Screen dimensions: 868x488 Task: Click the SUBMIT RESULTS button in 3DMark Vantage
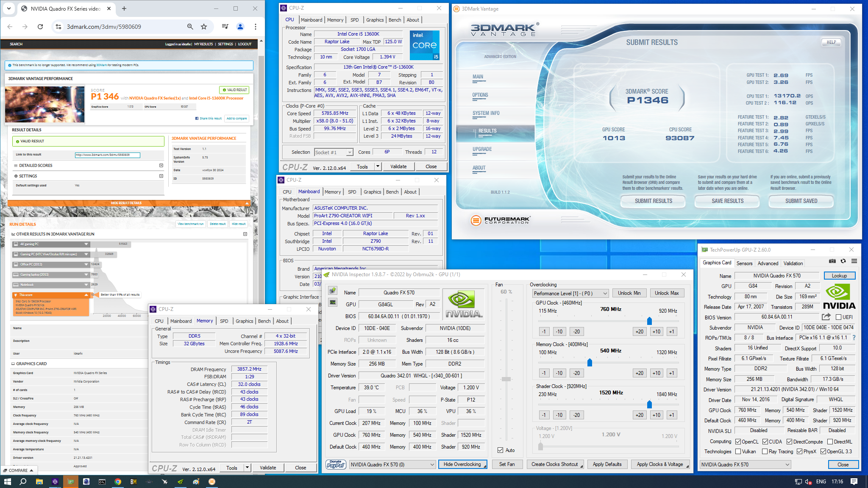pos(653,201)
